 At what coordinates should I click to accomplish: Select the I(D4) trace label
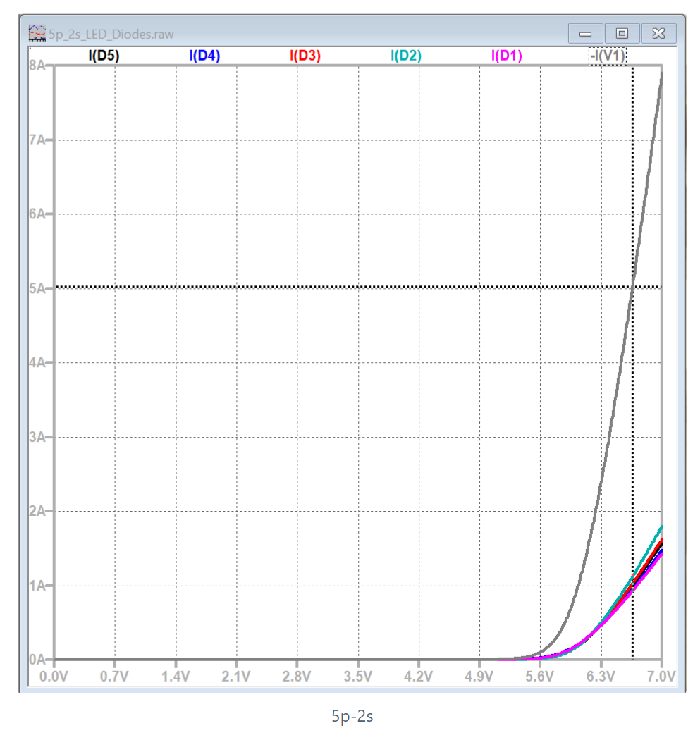tap(204, 56)
